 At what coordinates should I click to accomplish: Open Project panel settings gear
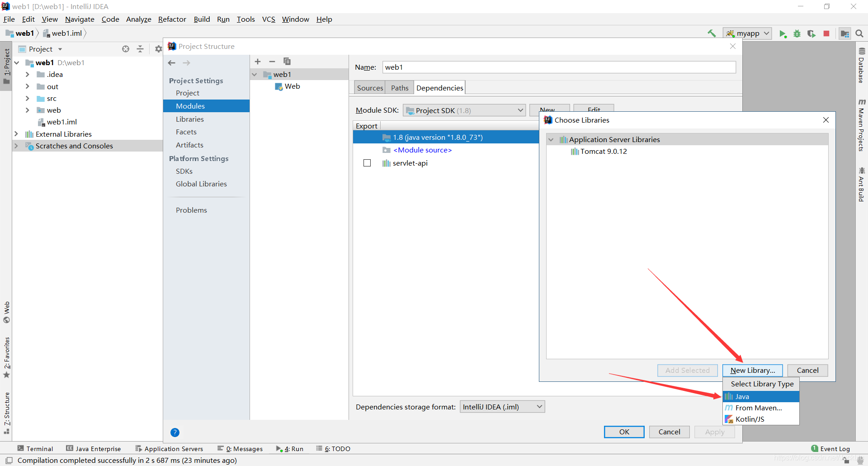click(x=158, y=49)
